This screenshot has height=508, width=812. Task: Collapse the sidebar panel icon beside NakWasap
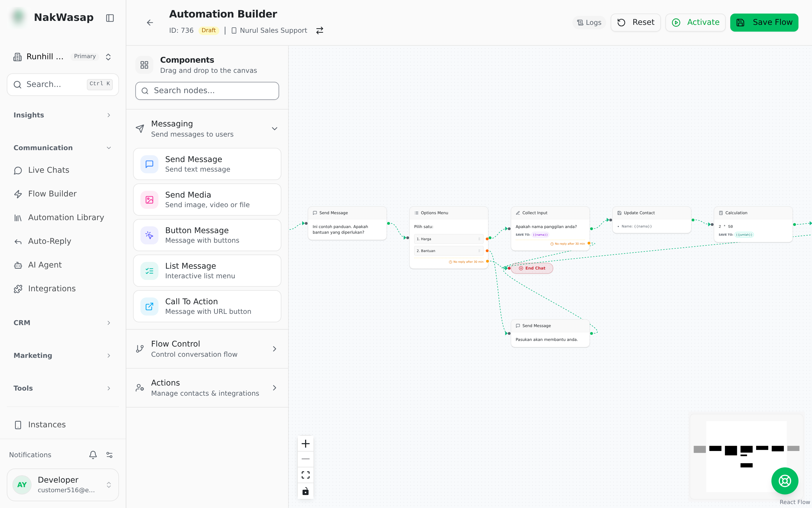point(110,18)
